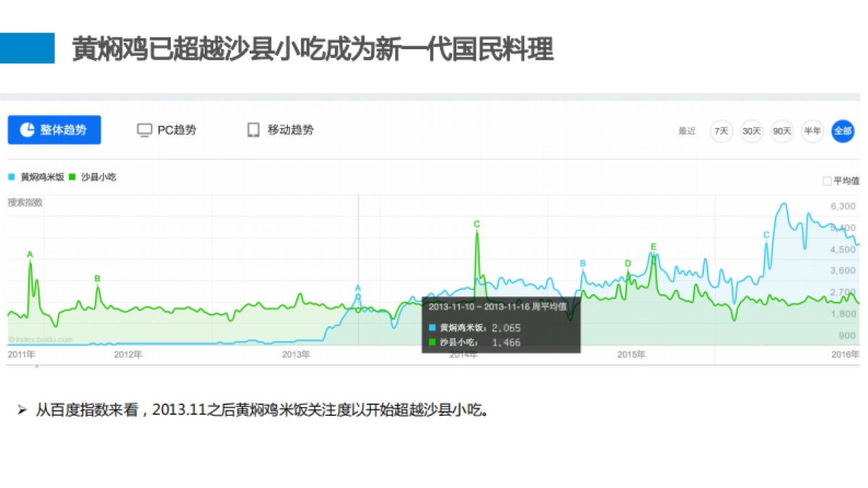Select the 90天 time range

point(781,132)
